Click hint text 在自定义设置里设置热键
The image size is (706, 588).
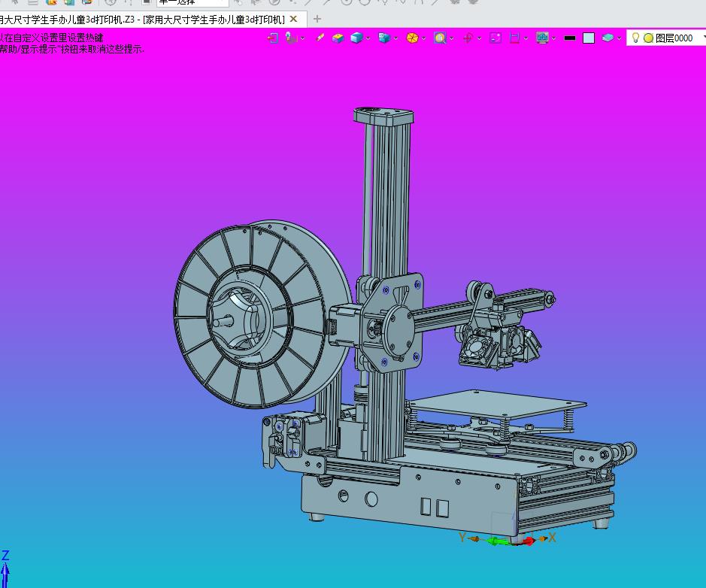(53, 38)
